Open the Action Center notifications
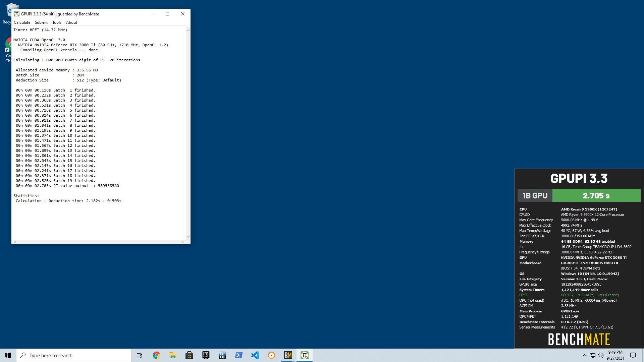This screenshot has height=362, width=644. pos(633,355)
